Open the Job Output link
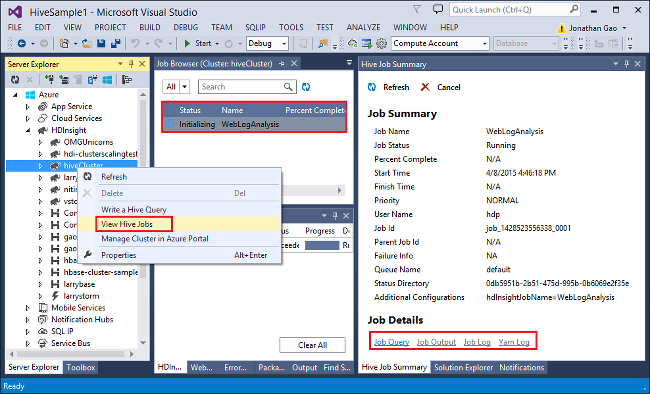 [436, 342]
